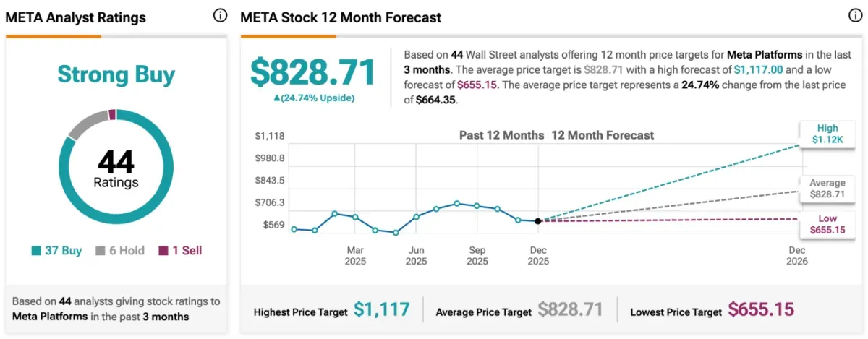This screenshot has width=868, height=339.
Task: Click info icon in 12 Month Forecast header
Action: point(855,16)
